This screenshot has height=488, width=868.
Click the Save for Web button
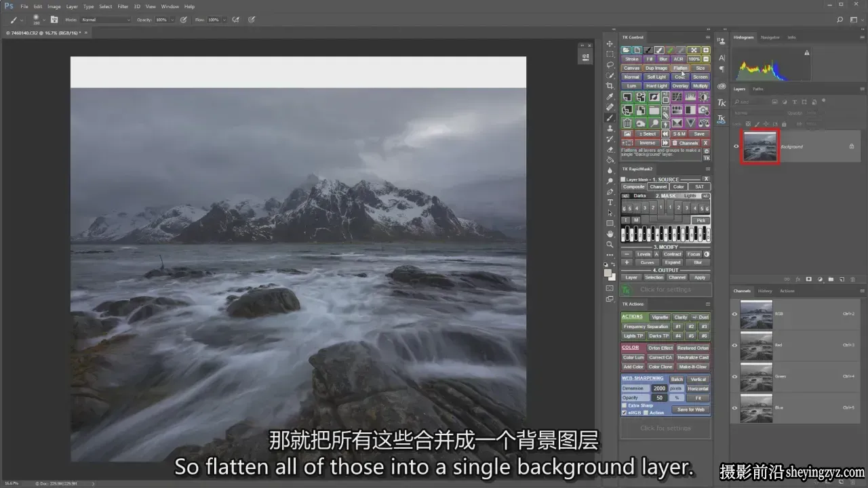[690, 409]
